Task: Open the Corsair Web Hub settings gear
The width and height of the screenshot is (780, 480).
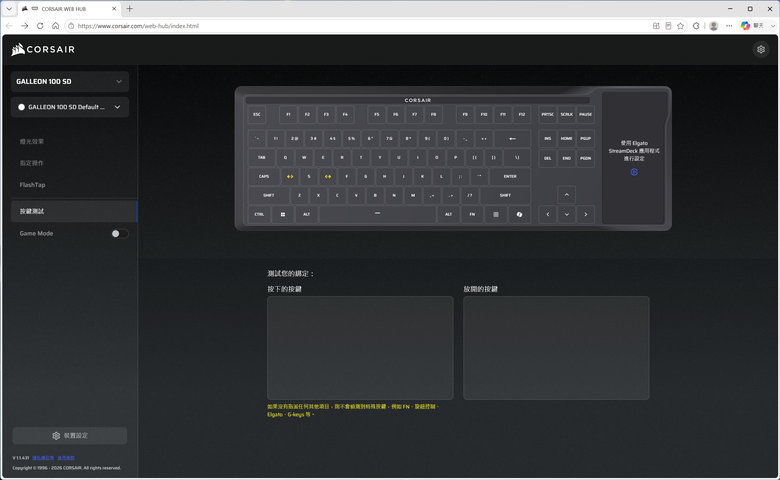Action: click(761, 49)
